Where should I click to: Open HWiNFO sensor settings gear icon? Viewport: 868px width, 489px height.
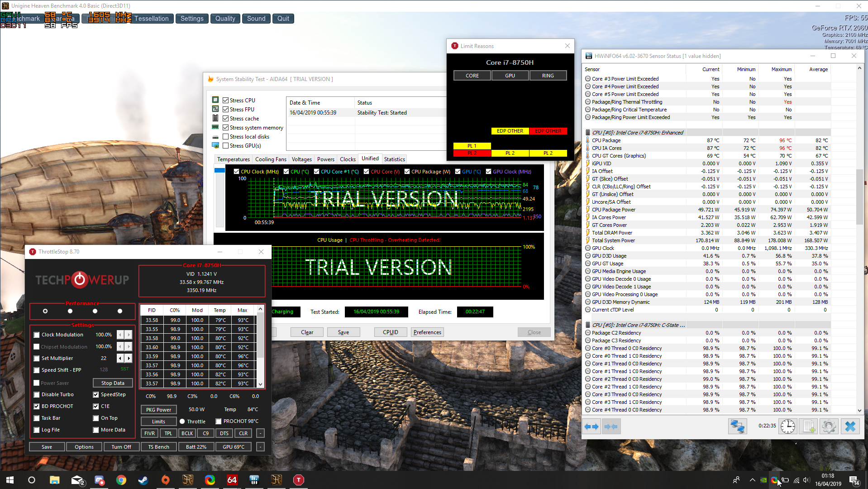pyautogui.click(x=829, y=427)
